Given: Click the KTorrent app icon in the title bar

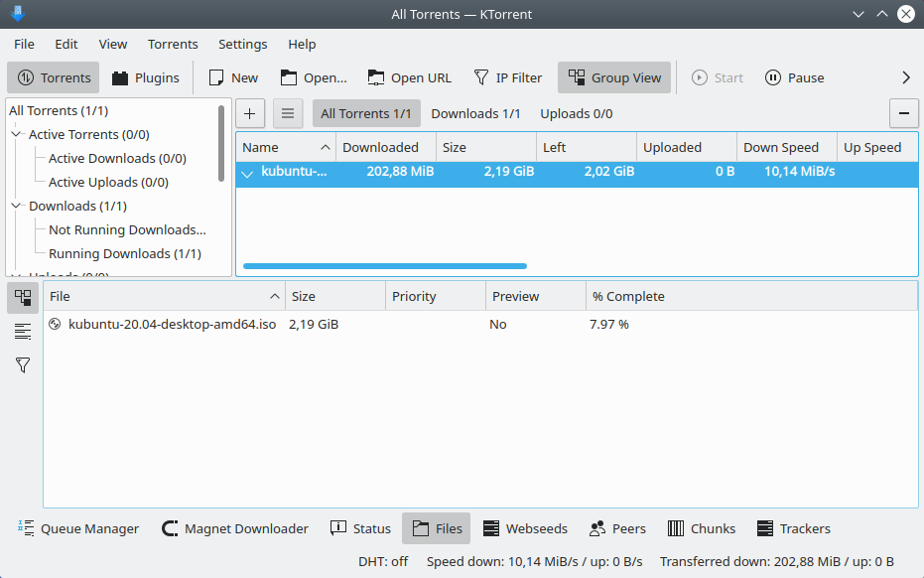Looking at the screenshot, I should pos(17,13).
